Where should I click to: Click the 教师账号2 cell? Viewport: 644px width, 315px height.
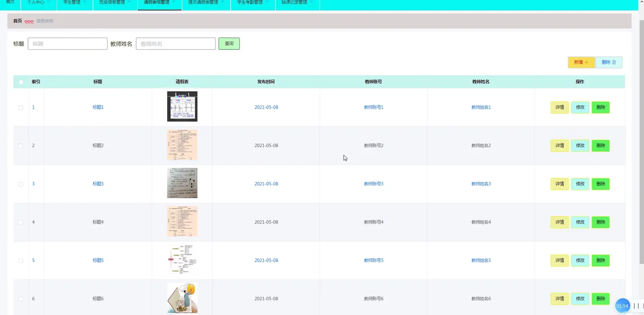[374, 146]
